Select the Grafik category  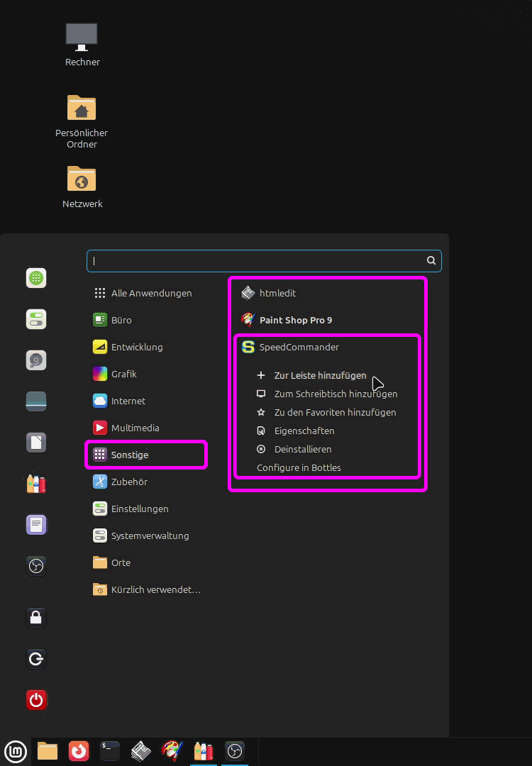coord(123,374)
